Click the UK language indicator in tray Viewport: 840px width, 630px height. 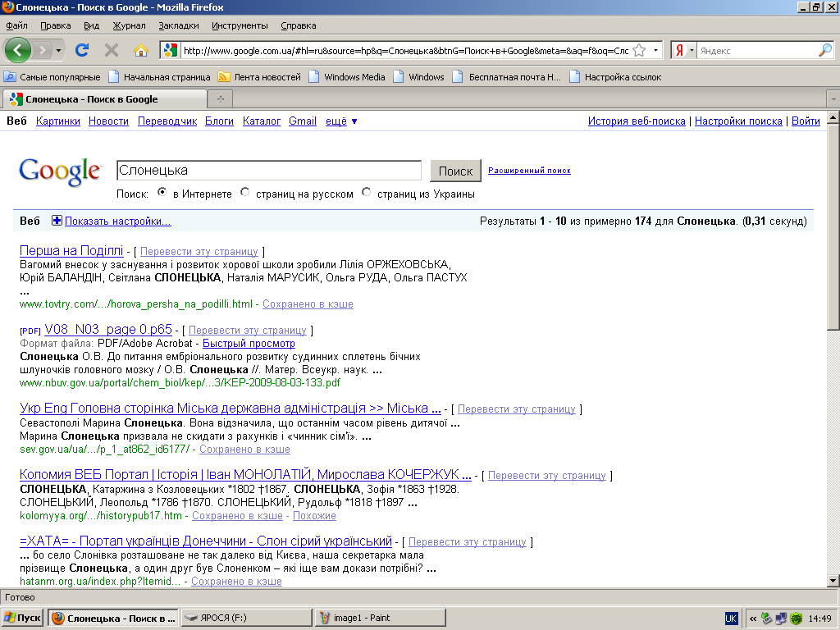click(x=731, y=619)
